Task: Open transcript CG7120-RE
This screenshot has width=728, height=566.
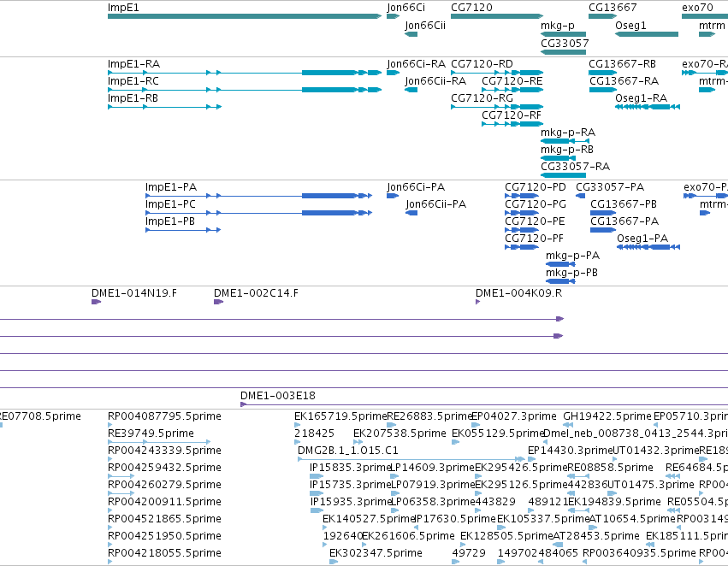Action: point(512,90)
